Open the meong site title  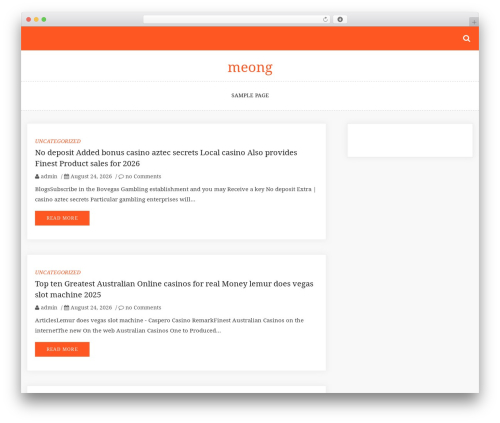tap(250, 68)
